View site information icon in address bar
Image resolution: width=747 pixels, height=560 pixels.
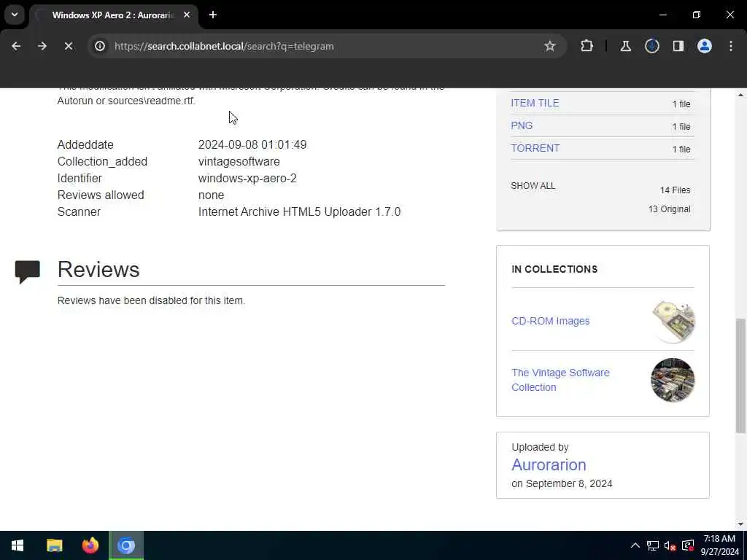click(x=99, y=46)
